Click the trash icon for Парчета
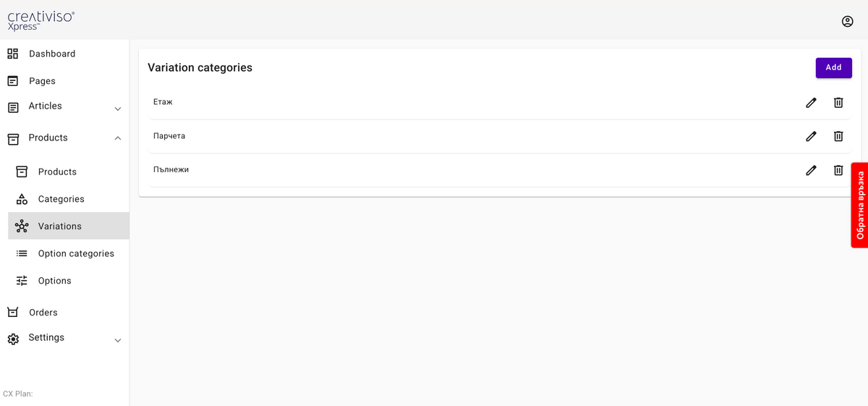This screenshot has width=868, height=406. 838,136
